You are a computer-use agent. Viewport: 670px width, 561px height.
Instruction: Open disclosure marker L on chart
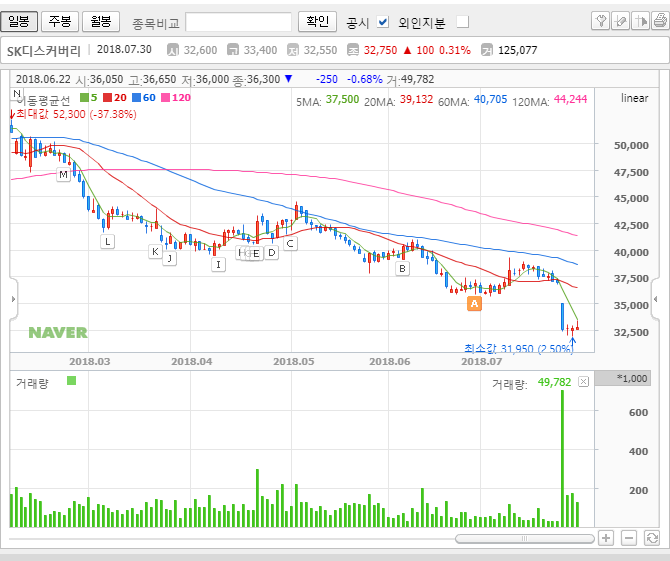tap(107, 242)
